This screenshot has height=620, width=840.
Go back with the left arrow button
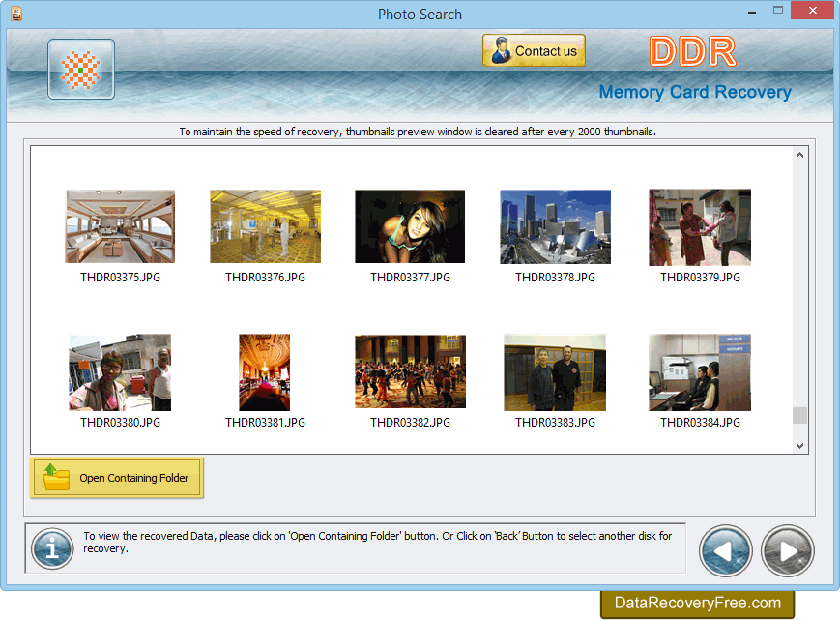725,551
